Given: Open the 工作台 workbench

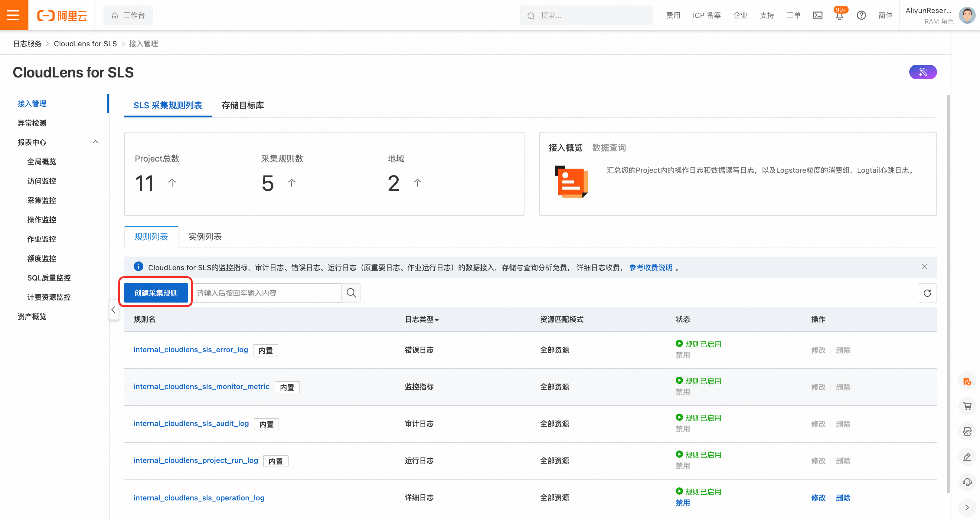Looking at the screenshot, I should tap(128, 15).
